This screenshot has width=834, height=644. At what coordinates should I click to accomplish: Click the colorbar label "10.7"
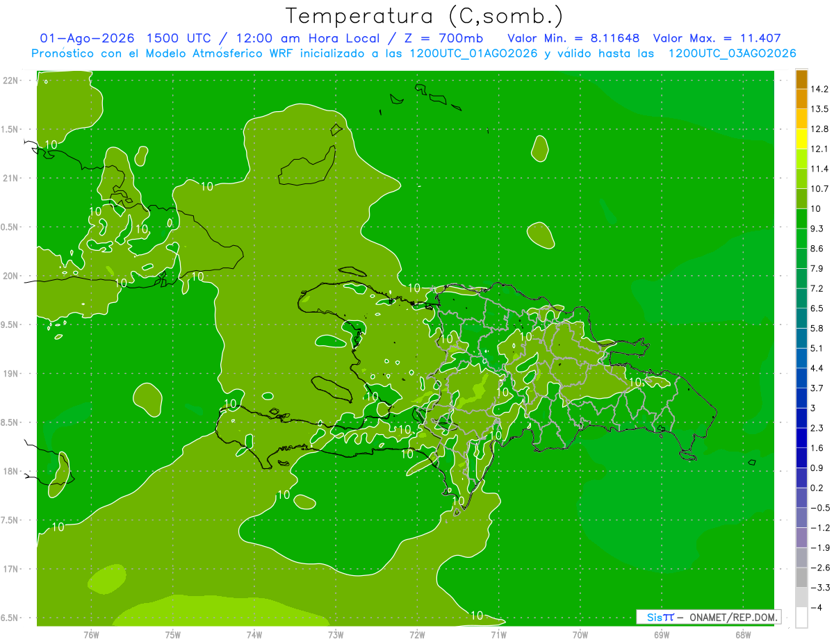819,189
